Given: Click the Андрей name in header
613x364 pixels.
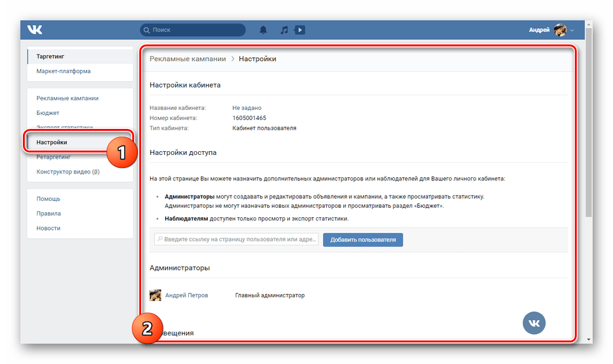Looking at the screenshot, I should pos(539,30).
